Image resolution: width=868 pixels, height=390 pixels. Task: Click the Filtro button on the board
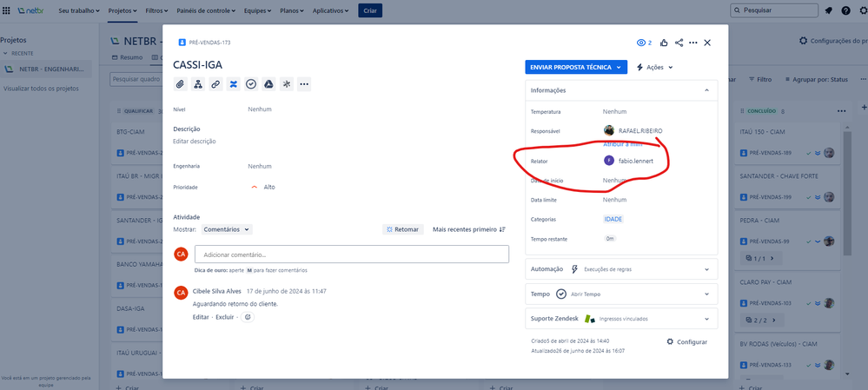pos(760,80)
